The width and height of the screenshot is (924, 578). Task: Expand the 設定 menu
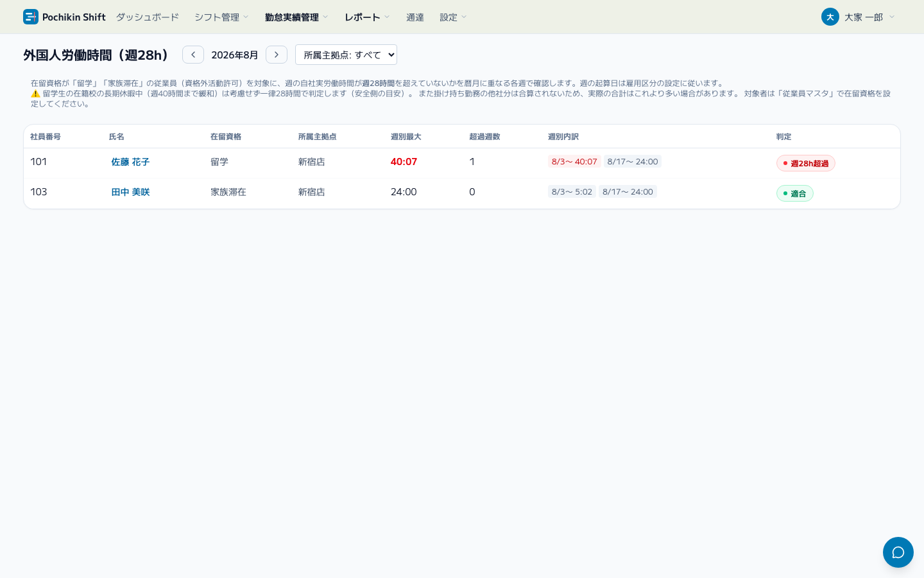click(x=453, y=17)
